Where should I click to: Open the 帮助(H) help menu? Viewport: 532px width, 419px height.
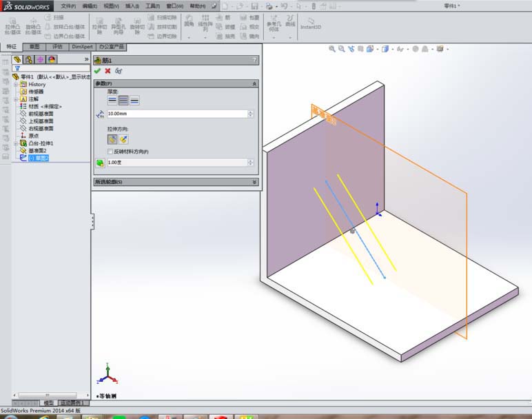(x=198, y=6)
